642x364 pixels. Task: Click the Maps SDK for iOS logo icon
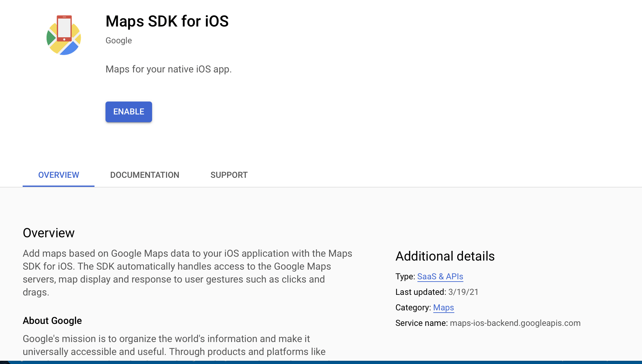pyautogui.click(x=64, y=35)
